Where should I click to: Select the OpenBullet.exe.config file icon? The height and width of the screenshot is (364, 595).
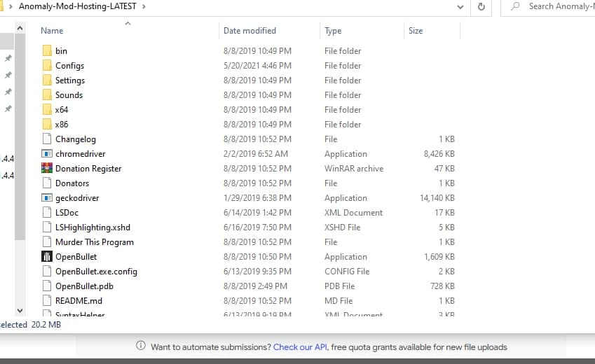(x=47, y=272)
